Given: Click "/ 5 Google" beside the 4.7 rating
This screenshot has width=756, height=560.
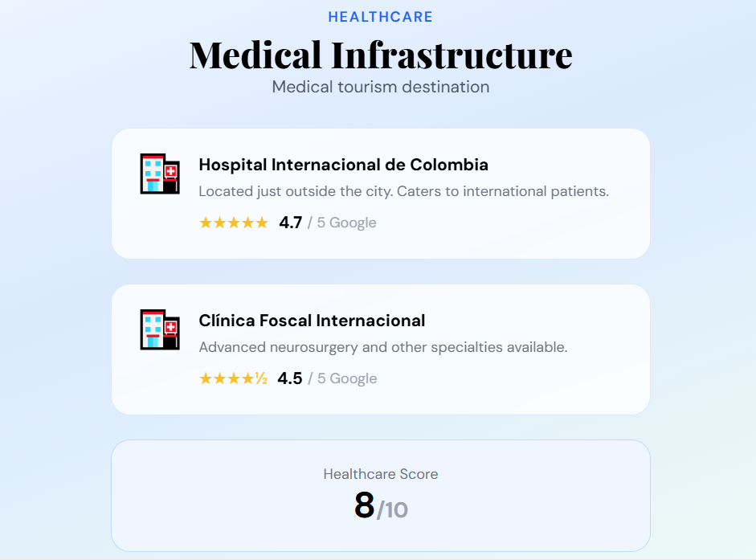Looking at the screenshot, I should (341, 223).
